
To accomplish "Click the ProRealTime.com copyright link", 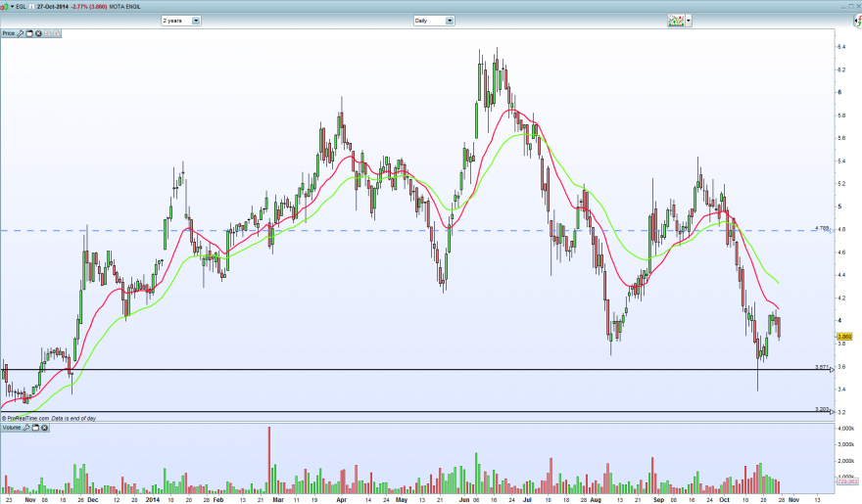I will coord(25,418).
